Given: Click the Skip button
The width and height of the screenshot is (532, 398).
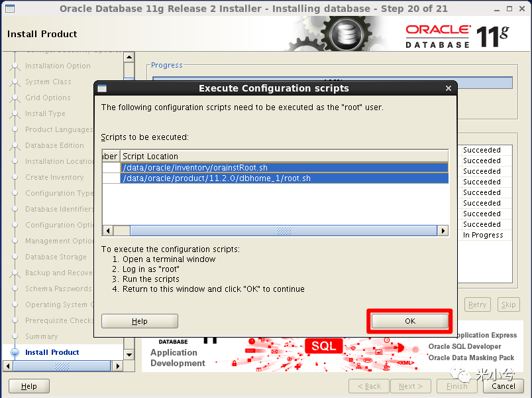Looking at the screenshot, I should coord(509,304).
